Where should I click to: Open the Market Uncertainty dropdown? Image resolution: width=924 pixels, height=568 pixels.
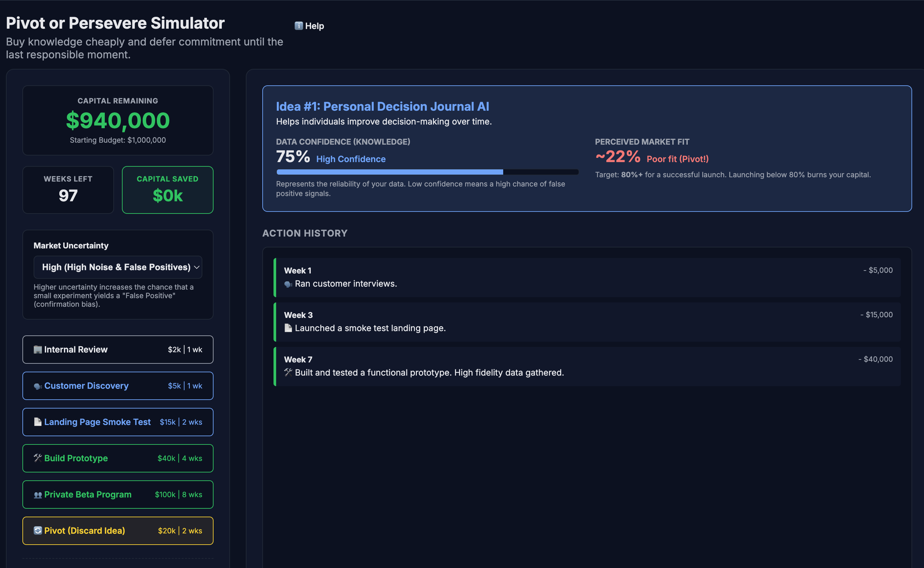pos(118,267)
